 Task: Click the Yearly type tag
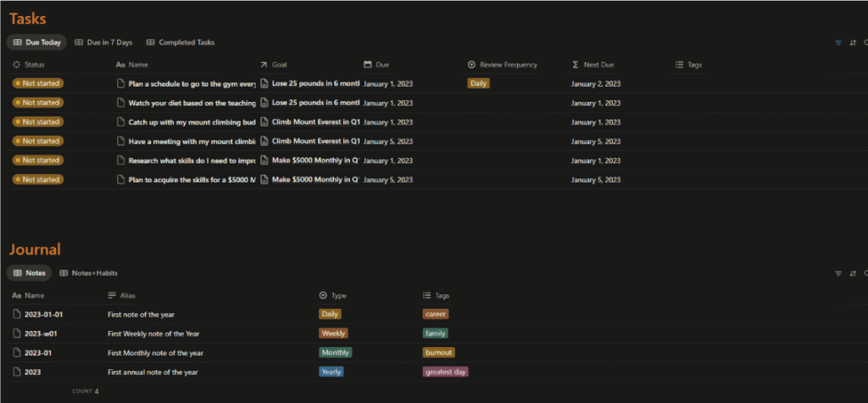[331, 372]
